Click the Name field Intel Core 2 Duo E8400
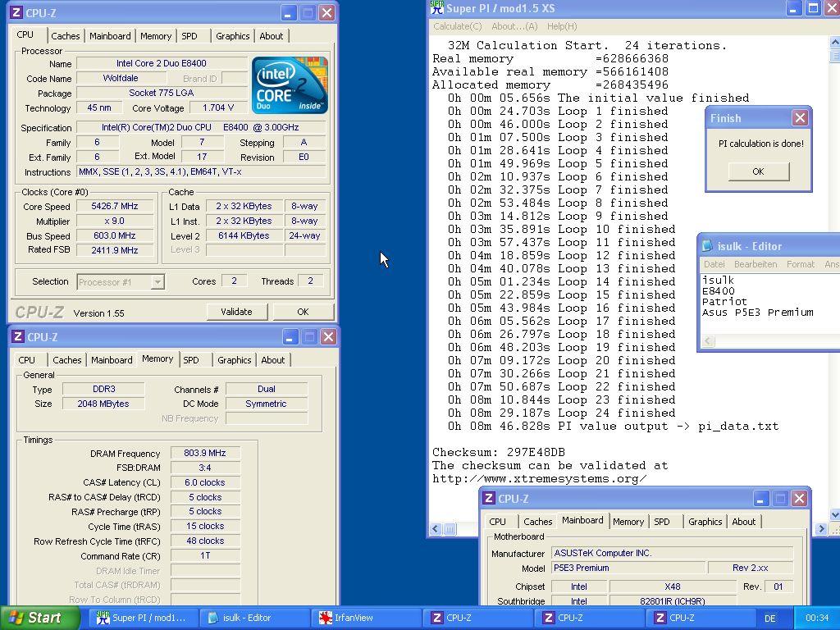Viewport: 840px width, 630px height. pyautogui.click(x=162, y=63)
